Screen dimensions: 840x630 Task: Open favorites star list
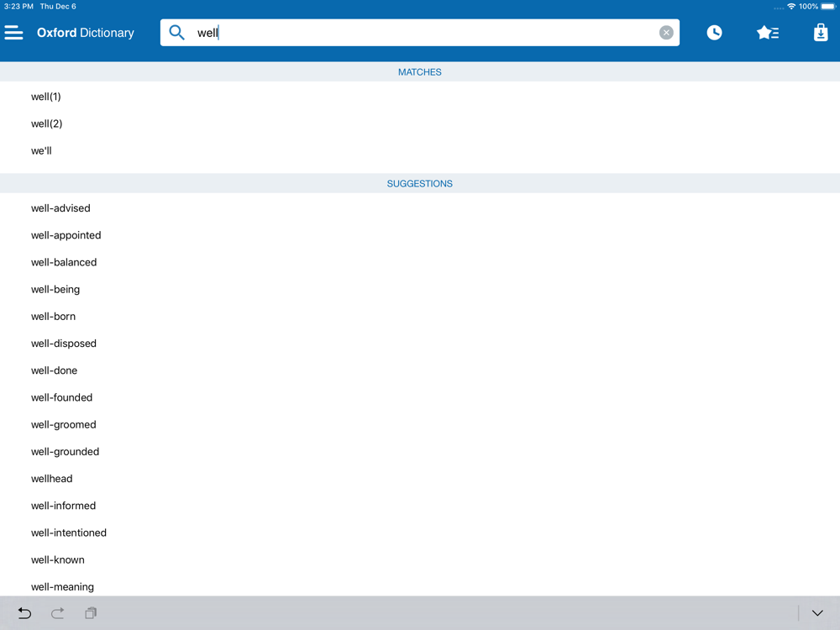click(767, 33)
